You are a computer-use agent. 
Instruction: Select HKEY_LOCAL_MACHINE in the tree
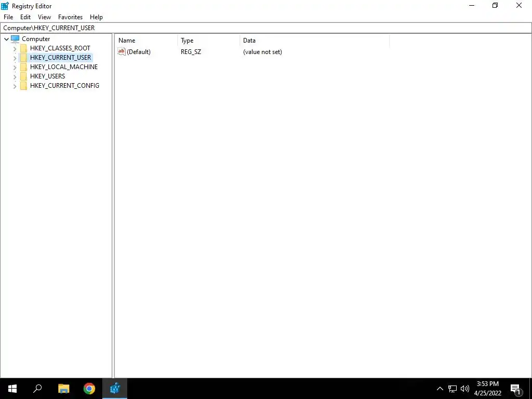point(64,67)
